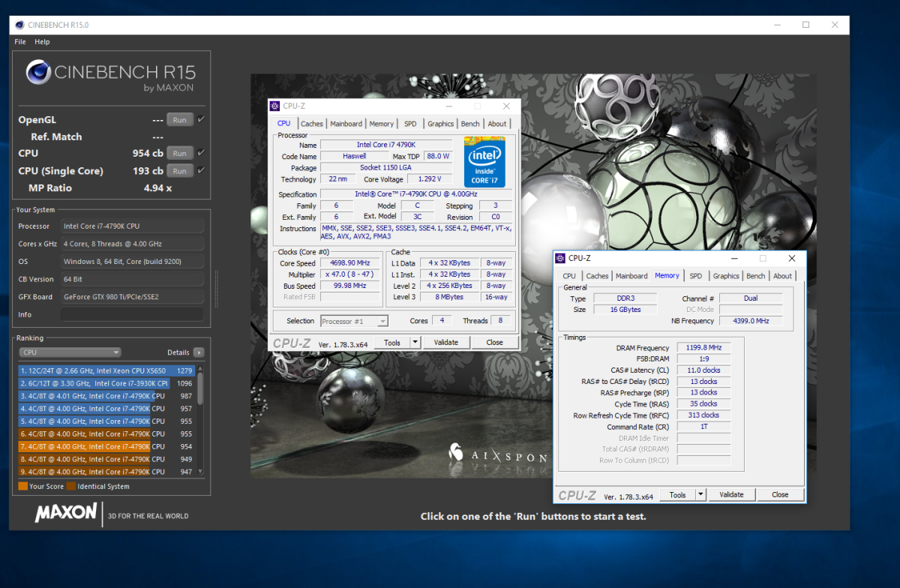Click the Processor field showing Intel Core i7-4790K CPU
This screenshot has width=900, height=588.
pos(133,226)
